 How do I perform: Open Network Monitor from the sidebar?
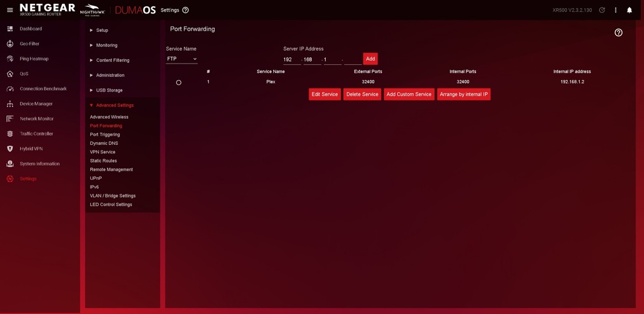click(36, 119)
